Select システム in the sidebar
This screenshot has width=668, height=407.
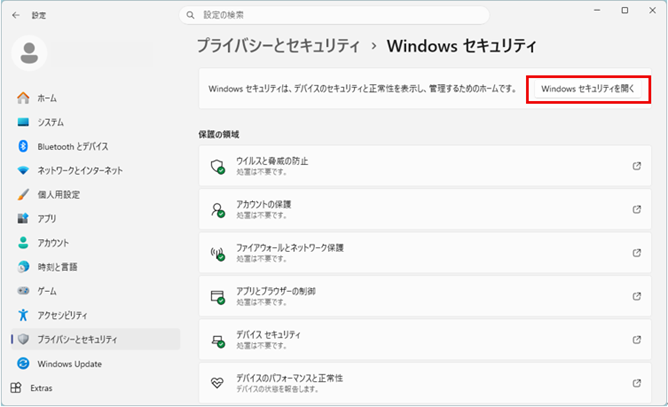click(51, 122)
